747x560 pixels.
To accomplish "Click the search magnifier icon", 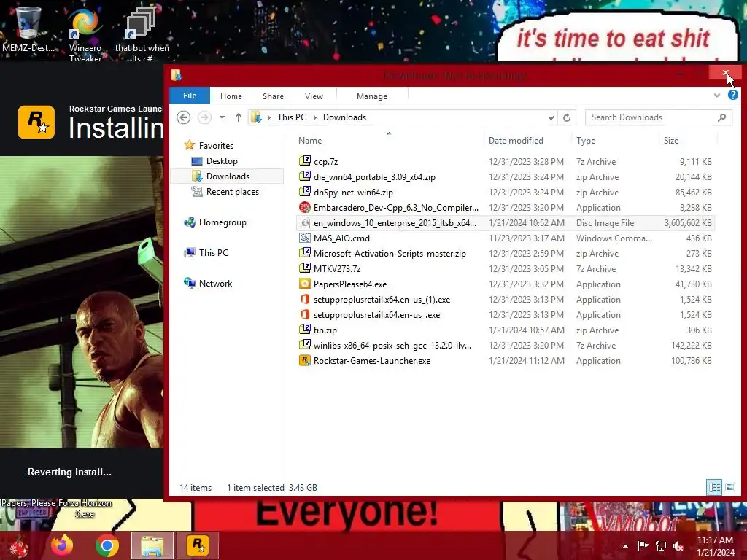I will point(721,117).
